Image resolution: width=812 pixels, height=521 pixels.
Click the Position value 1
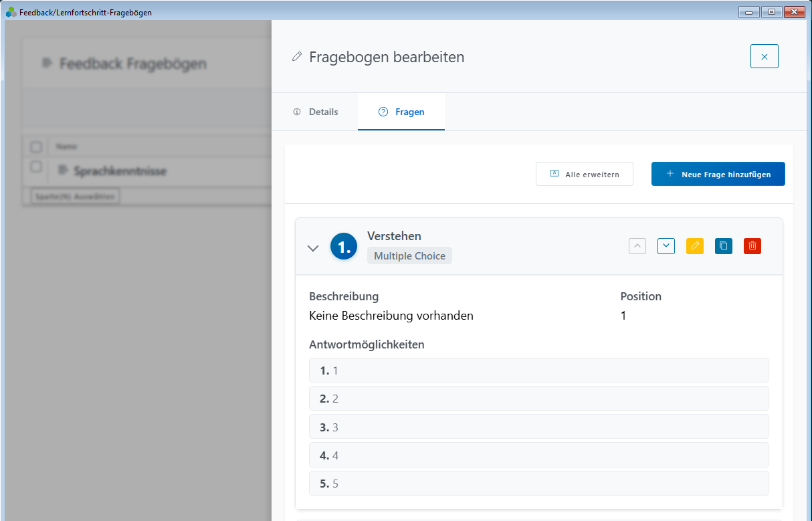point(623,316)
